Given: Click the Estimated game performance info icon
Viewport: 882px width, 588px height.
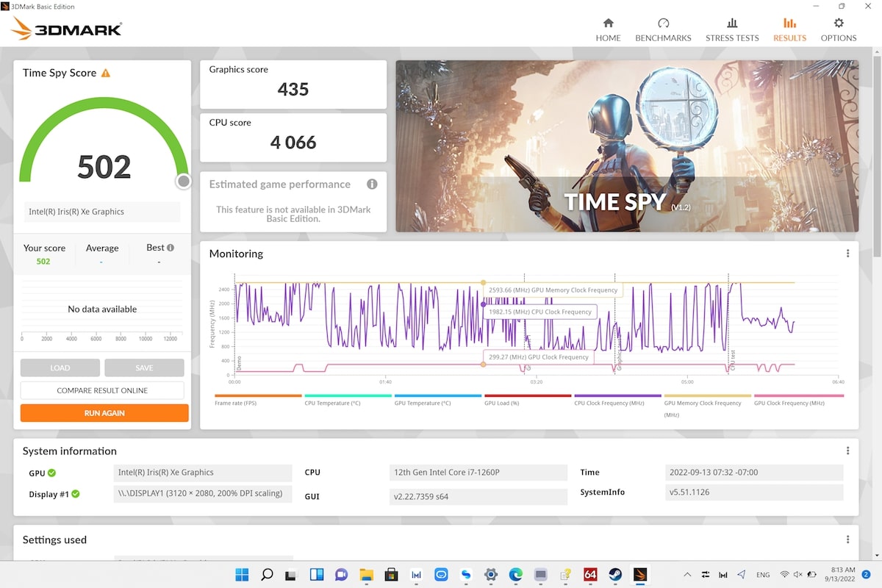Looking at the screenshot, I should 372,184.
